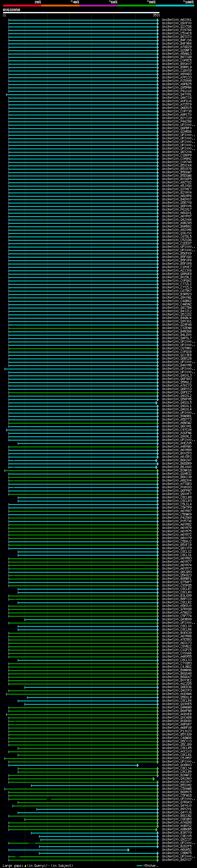Viewport: 197px width, 868px height.
Task: Click the orange ~40% legend color segment
Action: [60, 6]
